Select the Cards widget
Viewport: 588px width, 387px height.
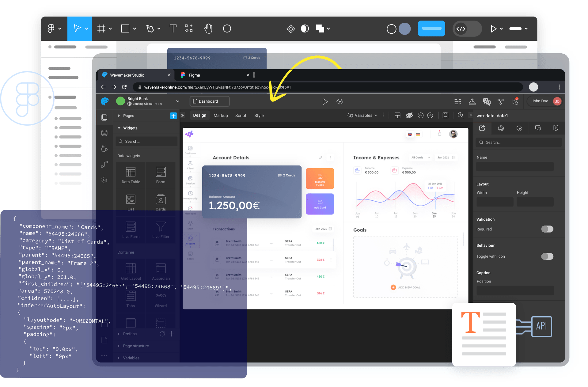tap(161, 202)
